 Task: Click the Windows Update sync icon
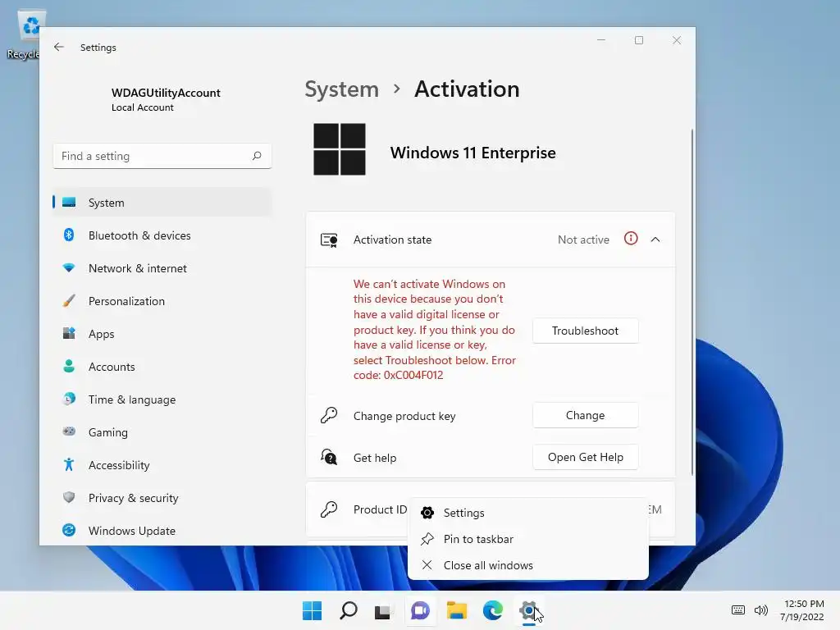69,530
